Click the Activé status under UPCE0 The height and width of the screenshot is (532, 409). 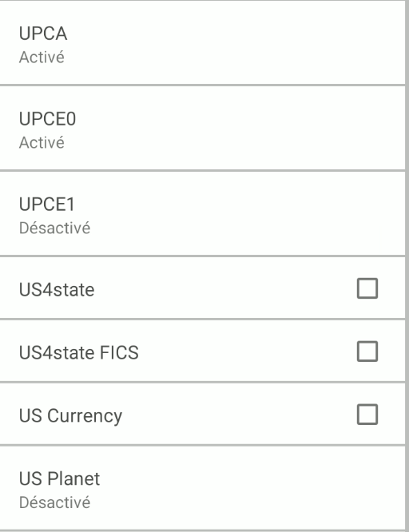point(42,142)
